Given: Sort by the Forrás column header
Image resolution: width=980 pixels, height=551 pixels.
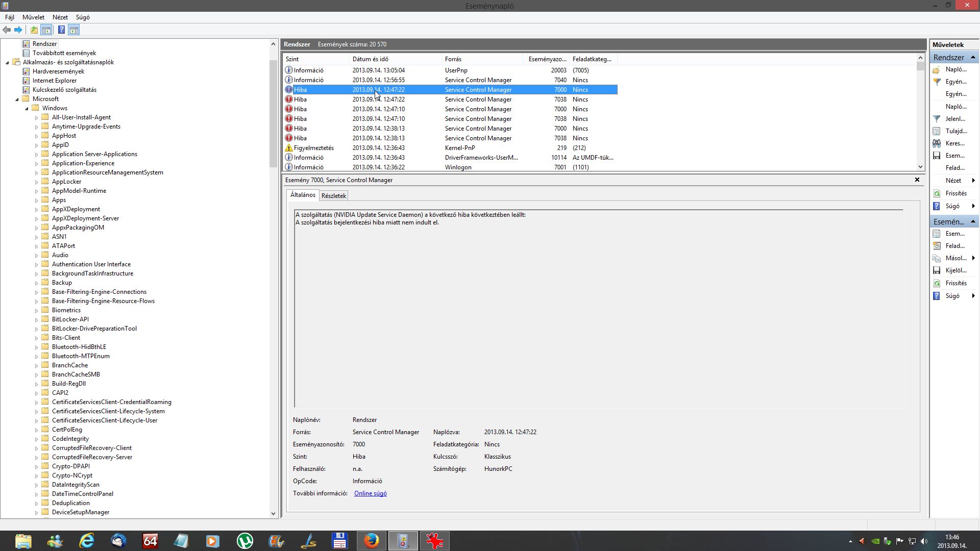Looking at the screenshot, I should (x=482, y=59).
